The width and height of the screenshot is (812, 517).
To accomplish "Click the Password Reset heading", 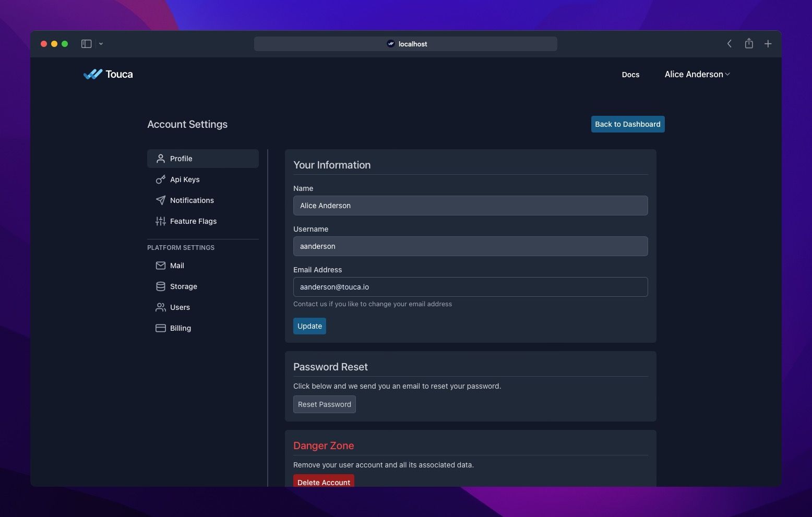I will (330, 367).
